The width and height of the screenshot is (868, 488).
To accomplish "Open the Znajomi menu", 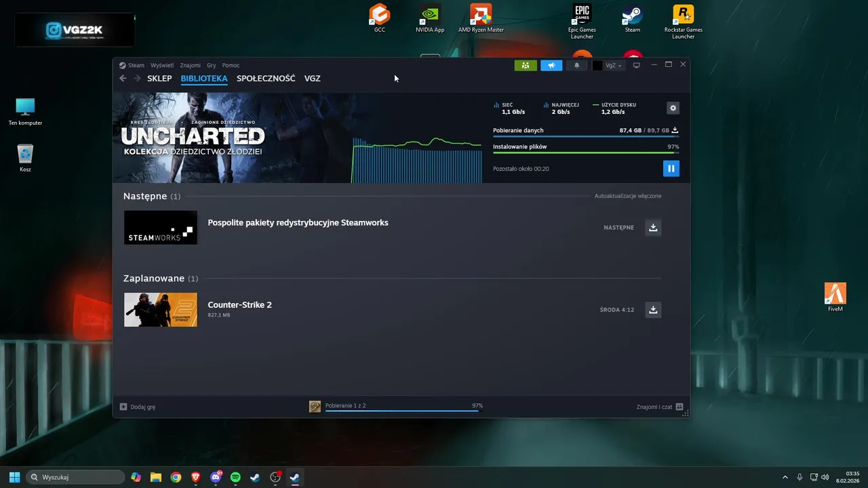I will click(x=191, y=65).
